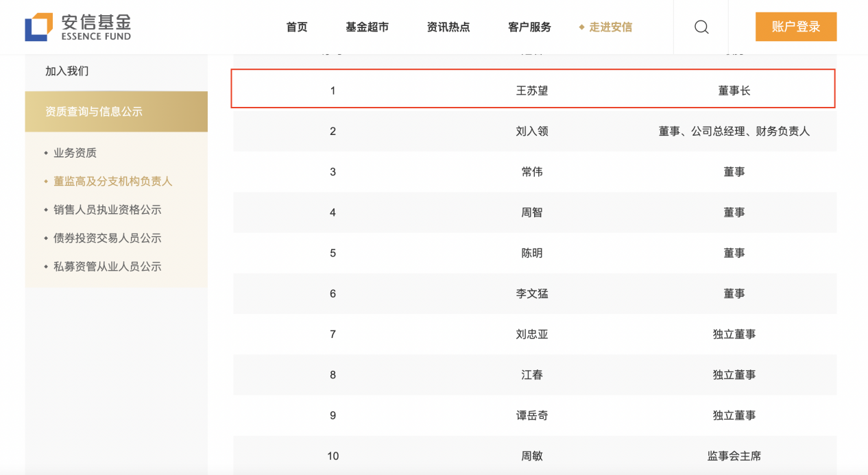Collapse the 资质查询与信息公示 sidebar section
Screen dimensions: 868x475
click(117, 112)
